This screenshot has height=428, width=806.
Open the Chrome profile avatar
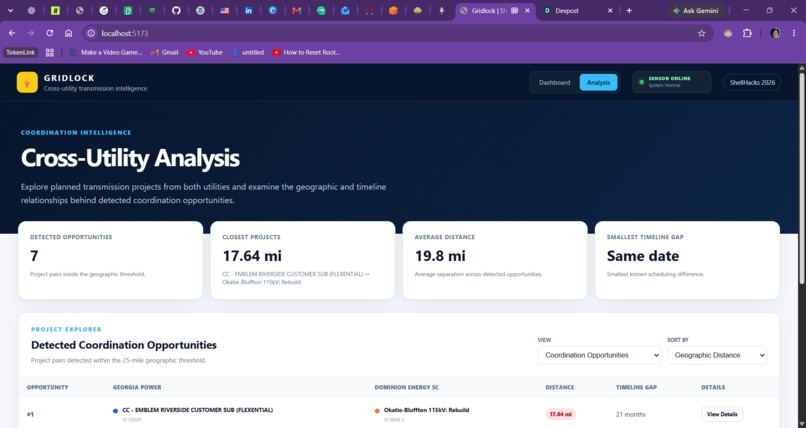(775, 33)
